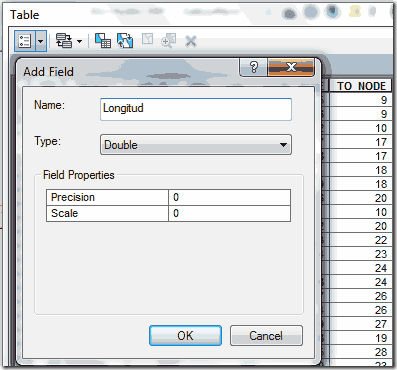
Task: Select the TO NODE cell with 27
Action: click(361, 324)
